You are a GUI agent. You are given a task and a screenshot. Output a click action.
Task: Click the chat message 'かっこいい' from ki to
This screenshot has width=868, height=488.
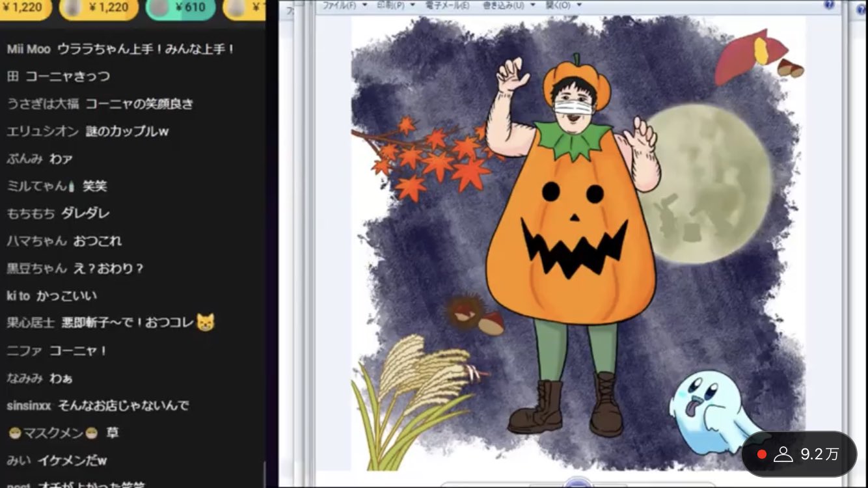coord(66,295)
